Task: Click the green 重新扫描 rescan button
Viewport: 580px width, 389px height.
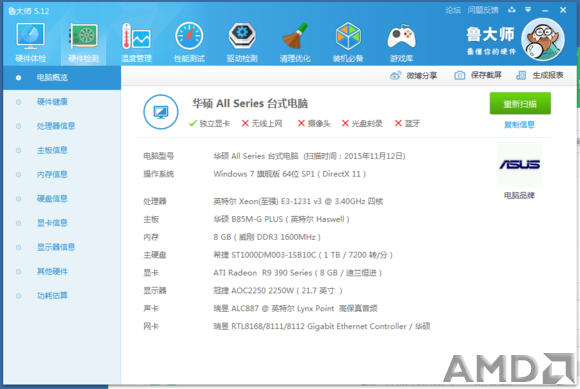Action: [x=520, y=104]
